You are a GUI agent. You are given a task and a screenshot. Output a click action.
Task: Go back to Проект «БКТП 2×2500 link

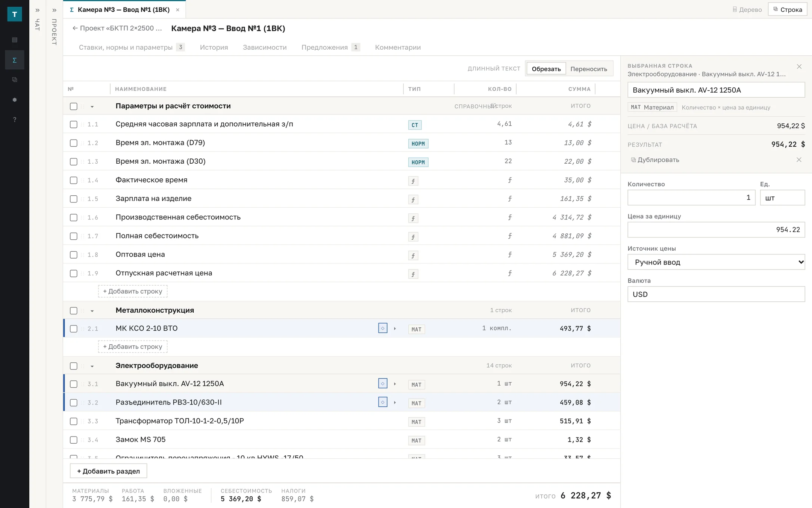pos(117,28)
